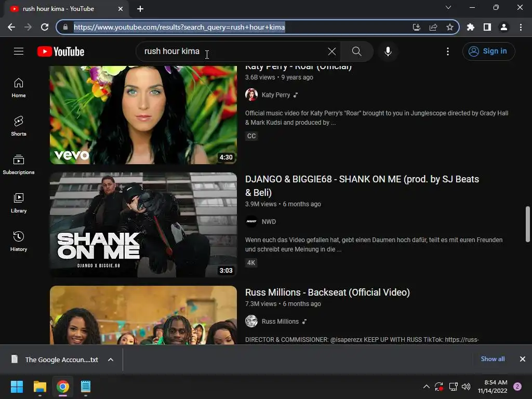Open the YouTube hamburger guide menu
Image resolution: width=532 pixels, height=399 pixels.
click(x=19, y=51)
